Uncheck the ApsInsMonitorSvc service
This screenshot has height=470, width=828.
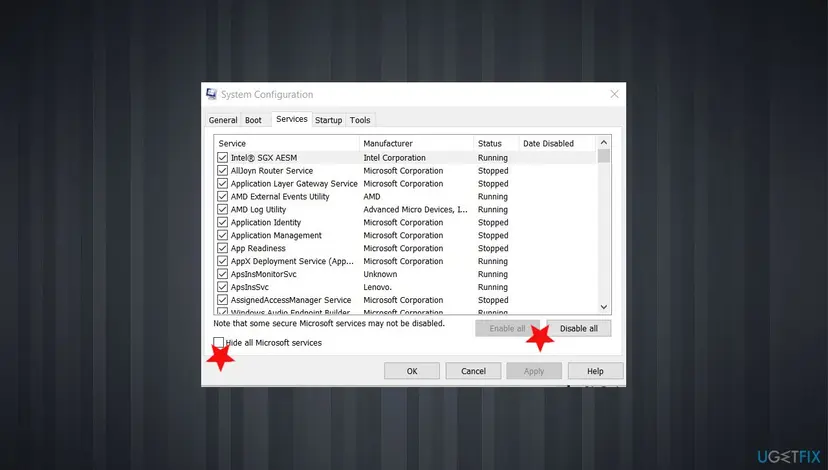point(222,274)
